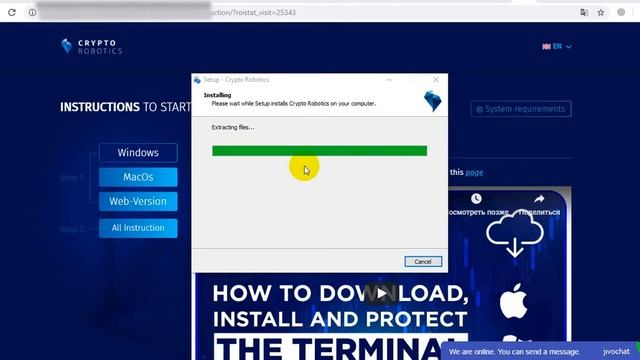Select the Web-Version instruction tab
Image resolution: width=640 pixels, height=360 pixels.
pyautogui.click(x=138, y=201)
